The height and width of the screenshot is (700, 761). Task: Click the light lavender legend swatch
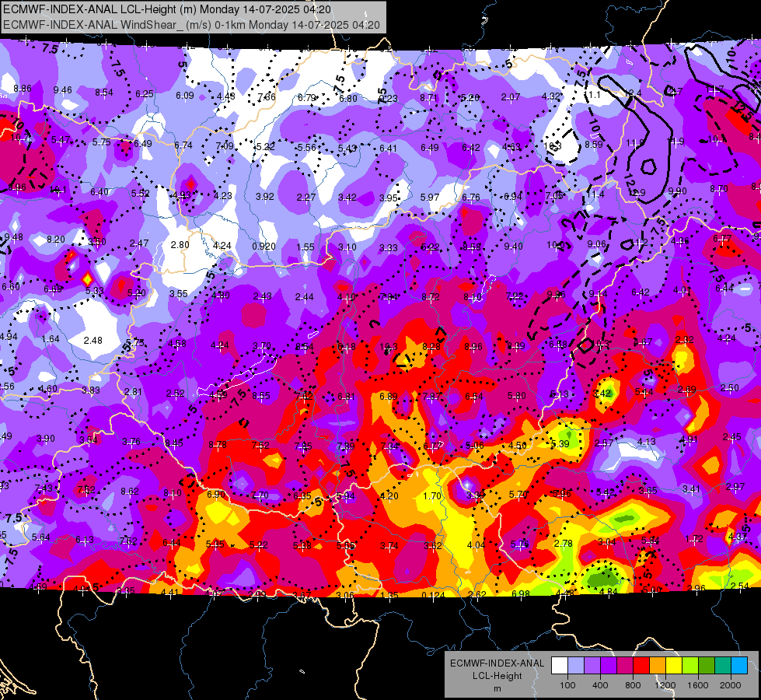point(576,666)
